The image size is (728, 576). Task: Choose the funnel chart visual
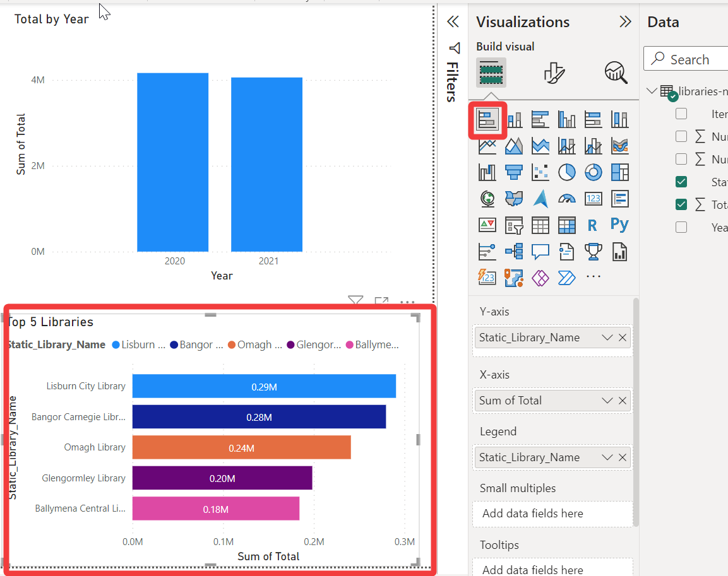point(513,172)
